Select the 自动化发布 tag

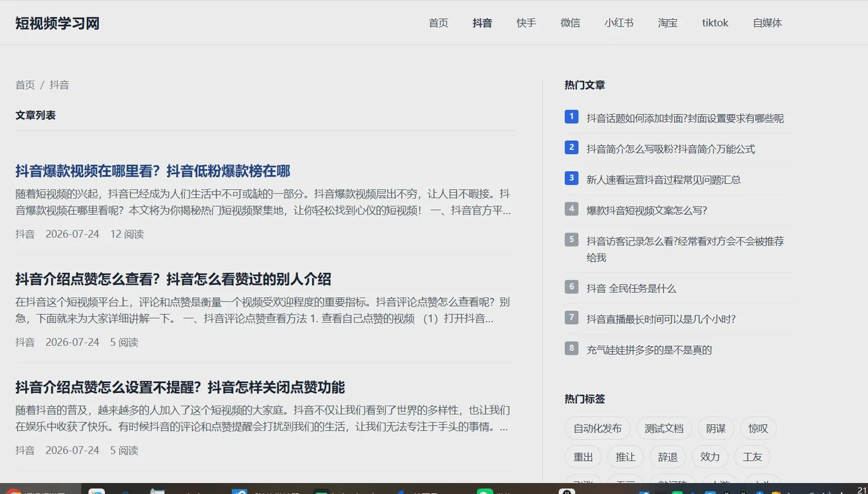pyautogui.click(x=597, y=428)
